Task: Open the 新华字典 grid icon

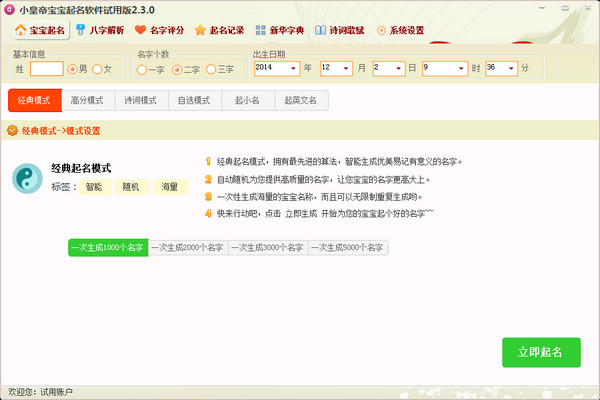Action: point(261,30)
